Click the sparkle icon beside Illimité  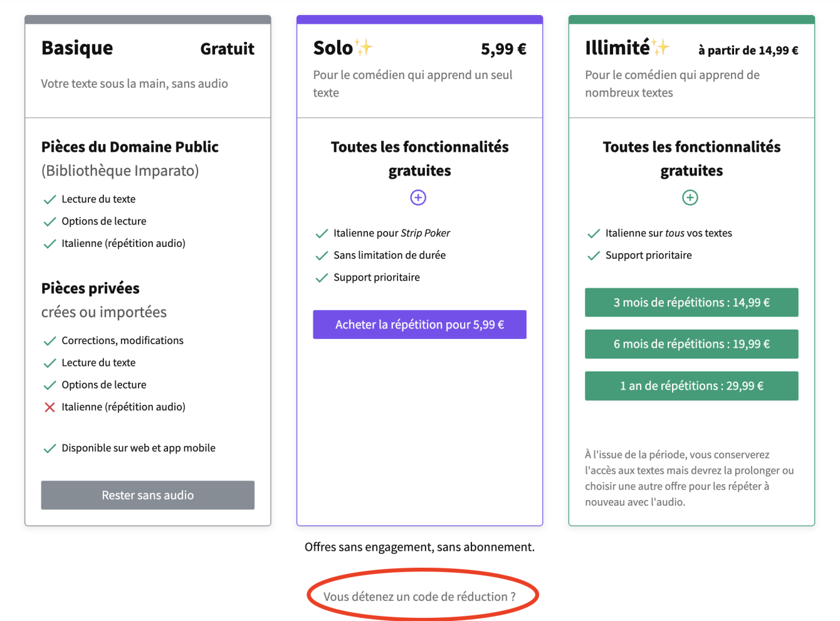pyautogui.click(x=661, y=47)
